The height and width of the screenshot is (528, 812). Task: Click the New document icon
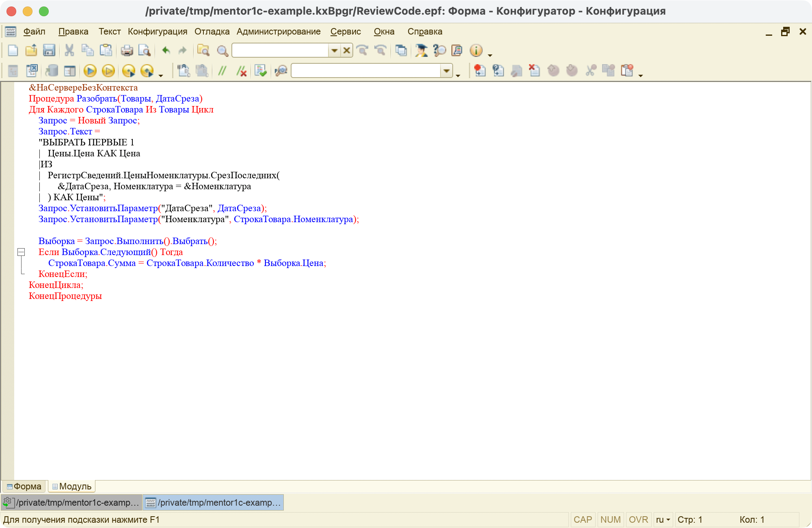coord(13,50)
